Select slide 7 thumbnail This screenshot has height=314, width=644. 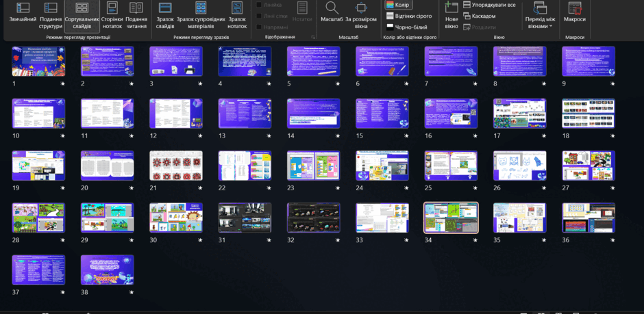click(451, 61)
